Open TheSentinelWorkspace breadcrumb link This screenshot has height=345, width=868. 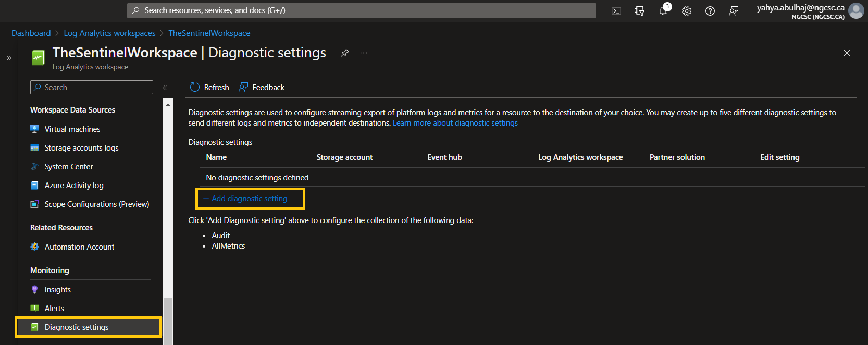[x=209, y=33]
